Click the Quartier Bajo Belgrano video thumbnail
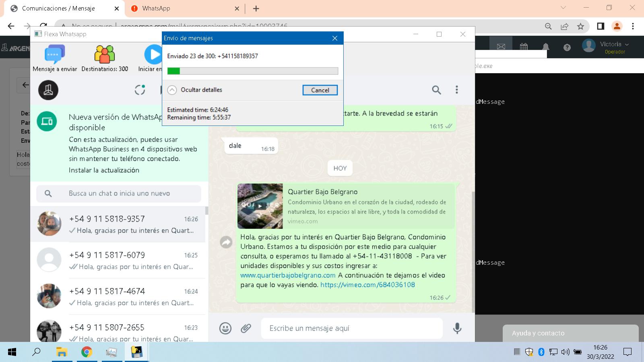Screen dimensions: 644x362 [x=260, y=206]
